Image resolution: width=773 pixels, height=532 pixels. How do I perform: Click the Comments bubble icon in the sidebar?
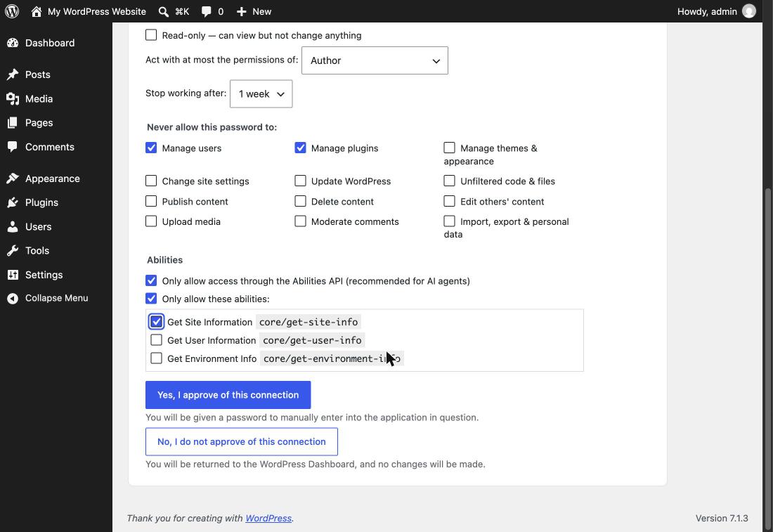tap(13, 147)
